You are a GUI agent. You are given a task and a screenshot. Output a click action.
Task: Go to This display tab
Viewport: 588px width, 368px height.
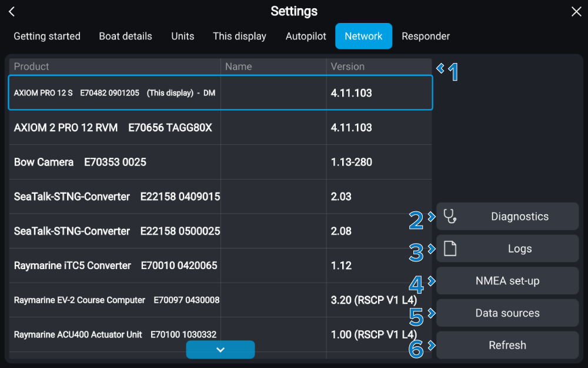[239, 36]
